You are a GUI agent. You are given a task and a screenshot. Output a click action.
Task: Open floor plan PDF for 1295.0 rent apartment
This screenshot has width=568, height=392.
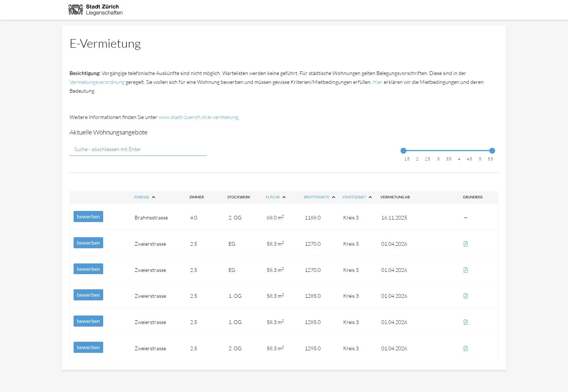coord(466,348)
